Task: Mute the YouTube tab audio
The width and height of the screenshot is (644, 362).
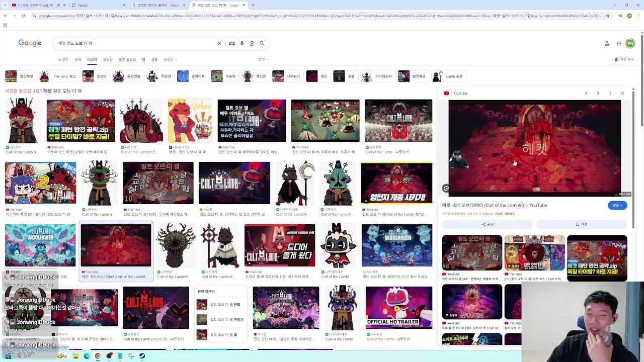Action: pyautogui.click(x=58, y=5)
